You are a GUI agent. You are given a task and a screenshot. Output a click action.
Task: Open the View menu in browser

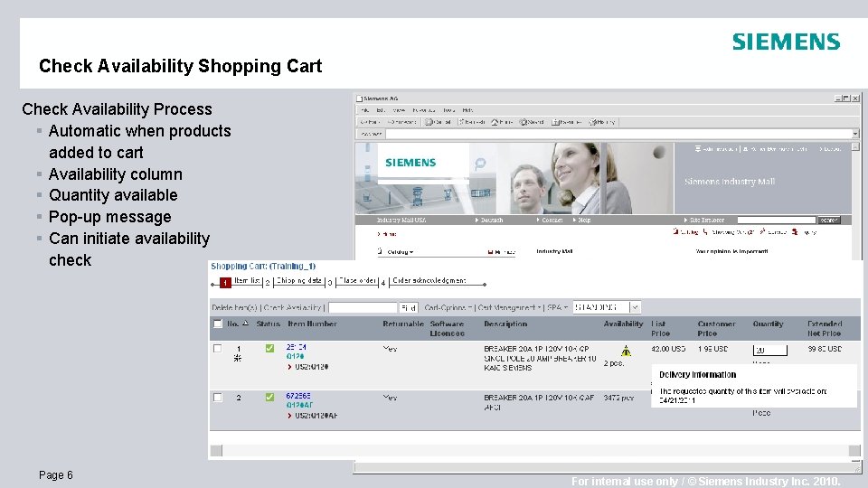[399, 110]
